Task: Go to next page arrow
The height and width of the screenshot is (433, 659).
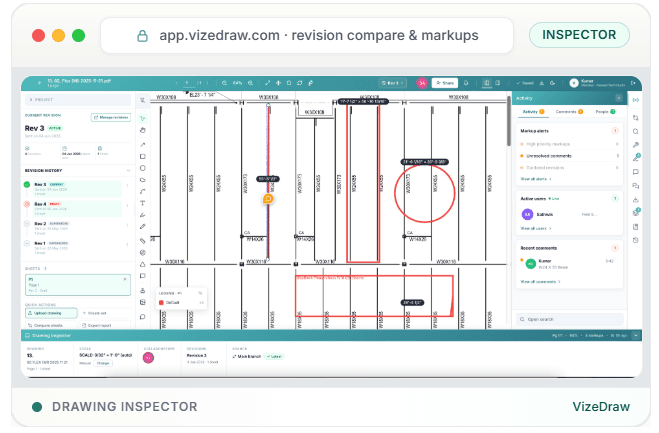Action: [x=207, y=83]
